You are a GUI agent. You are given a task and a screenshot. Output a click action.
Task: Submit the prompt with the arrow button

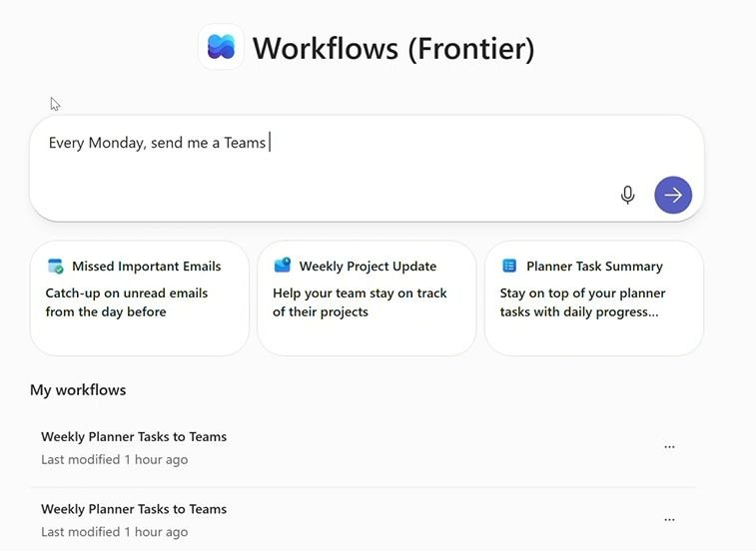(x=673, y=195)
